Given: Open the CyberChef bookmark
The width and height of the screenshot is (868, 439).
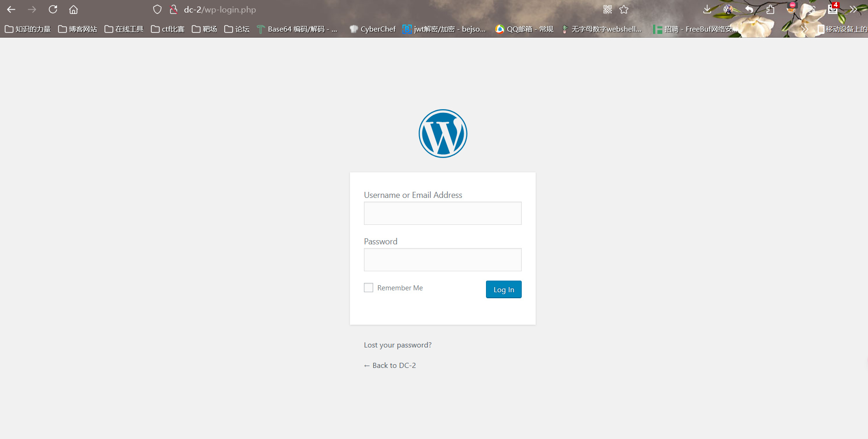Looking at the screenshot, I should pos(373,29).
